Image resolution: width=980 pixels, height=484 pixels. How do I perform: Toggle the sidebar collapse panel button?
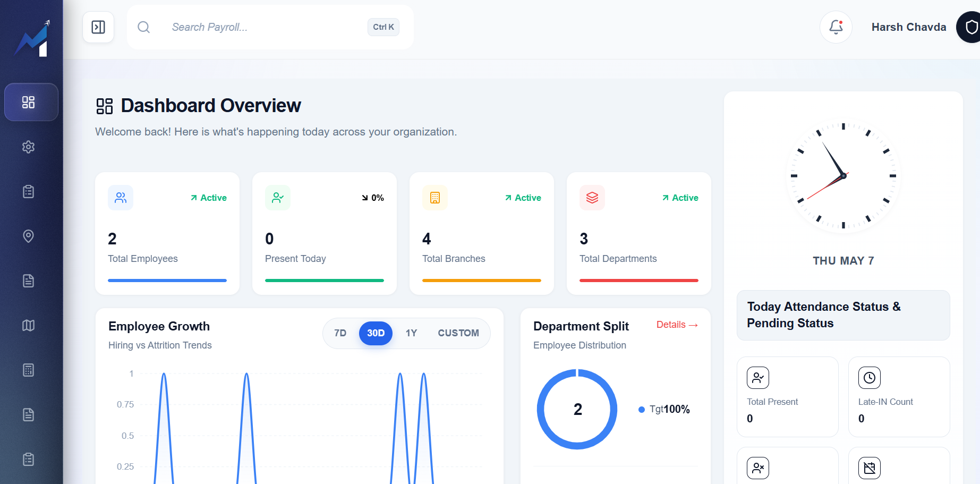(98, 27)
